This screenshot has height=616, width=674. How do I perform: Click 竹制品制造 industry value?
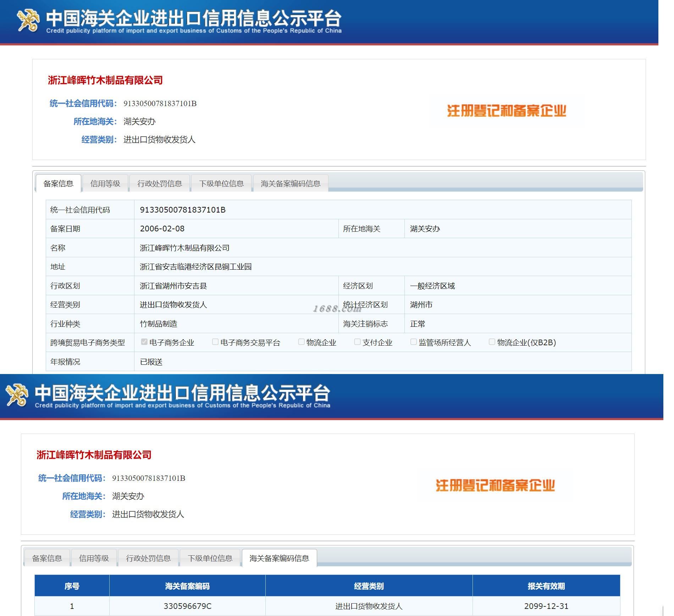pos(159,324)
